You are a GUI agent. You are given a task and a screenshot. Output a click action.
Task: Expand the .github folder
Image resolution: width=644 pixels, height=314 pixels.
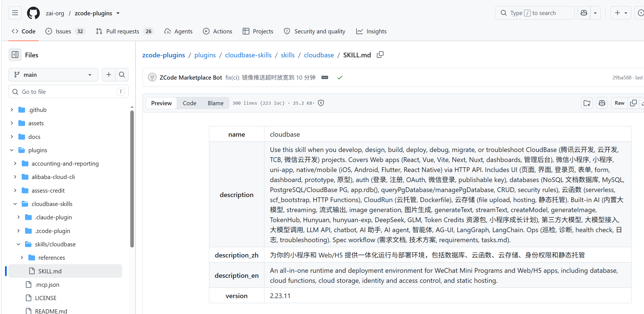point(12,110)
